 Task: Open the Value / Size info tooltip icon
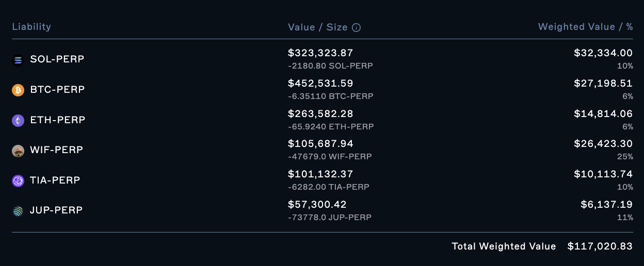point(356,27)
